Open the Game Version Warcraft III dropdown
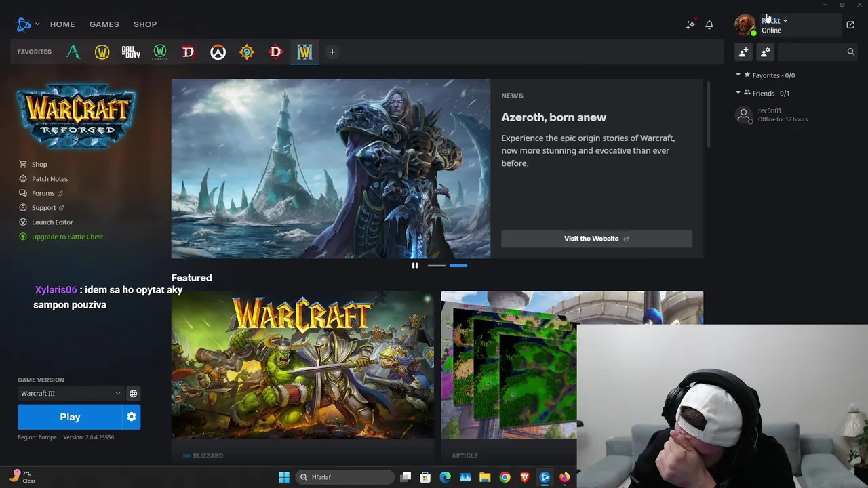The image size is (868, 488). 70,393
